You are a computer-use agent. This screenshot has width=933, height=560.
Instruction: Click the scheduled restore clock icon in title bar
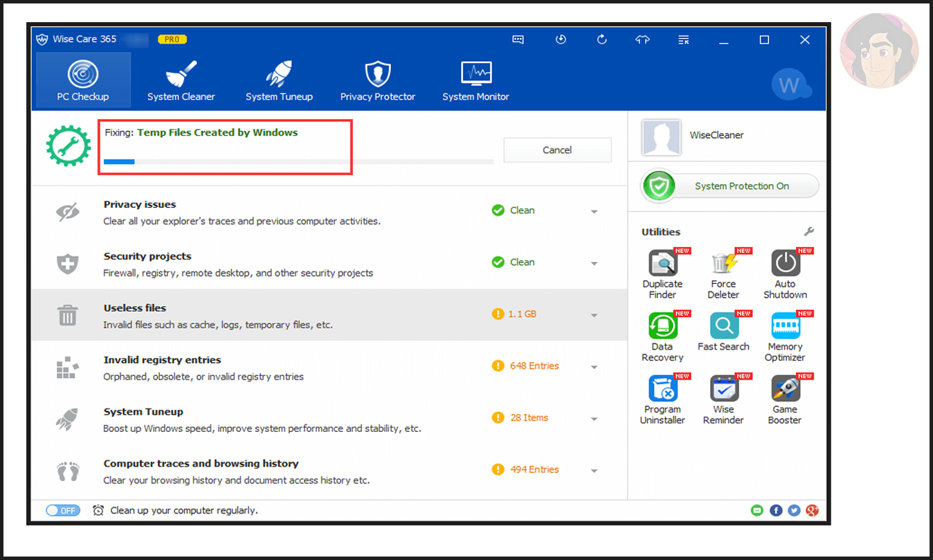coord(561,39)
